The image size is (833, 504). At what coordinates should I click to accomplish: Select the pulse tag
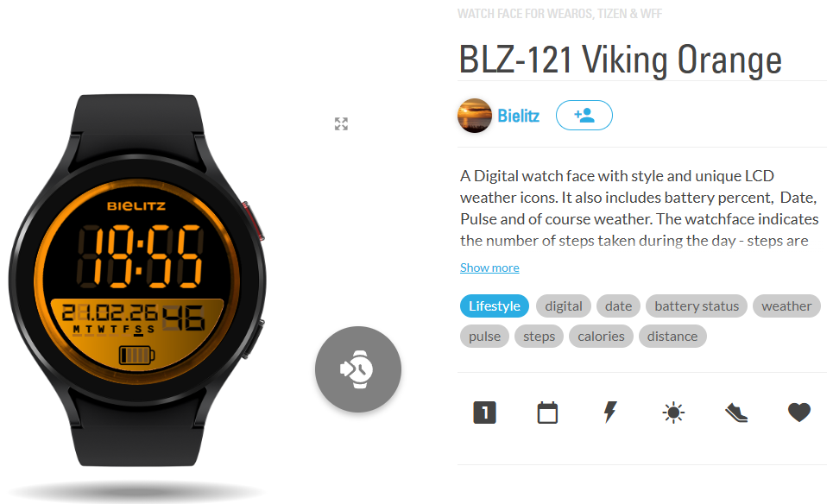(x=484, y=337)
